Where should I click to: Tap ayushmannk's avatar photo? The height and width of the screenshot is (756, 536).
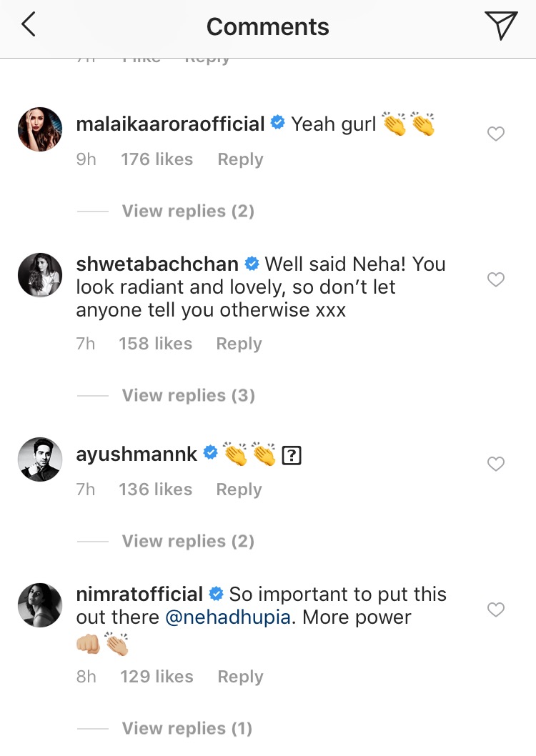tap(40, 460)
